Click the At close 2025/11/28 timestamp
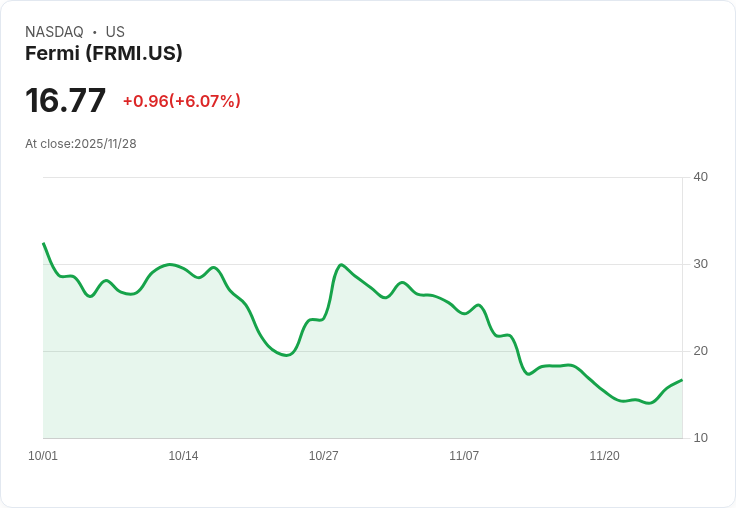This screenshot has height=508, width=736. pos(81,144)
